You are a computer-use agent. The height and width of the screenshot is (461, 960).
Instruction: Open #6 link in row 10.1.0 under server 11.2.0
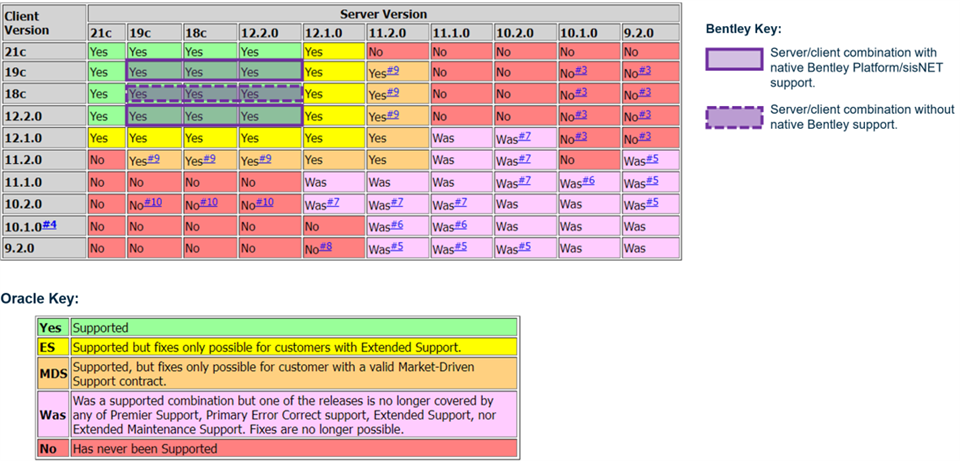[397, 224]
